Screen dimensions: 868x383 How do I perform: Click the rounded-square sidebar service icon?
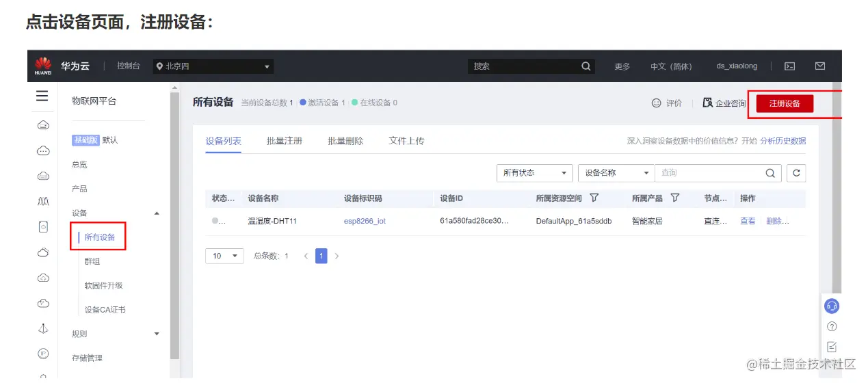pos(42,226)
